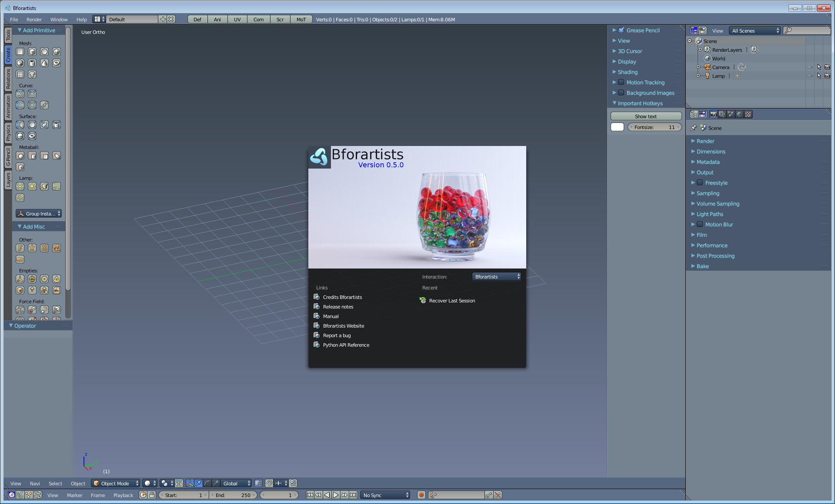This screenshot has width=835, height=504.
Task: Add a Torus mesh primitive
Action: (x=57, y=63)
